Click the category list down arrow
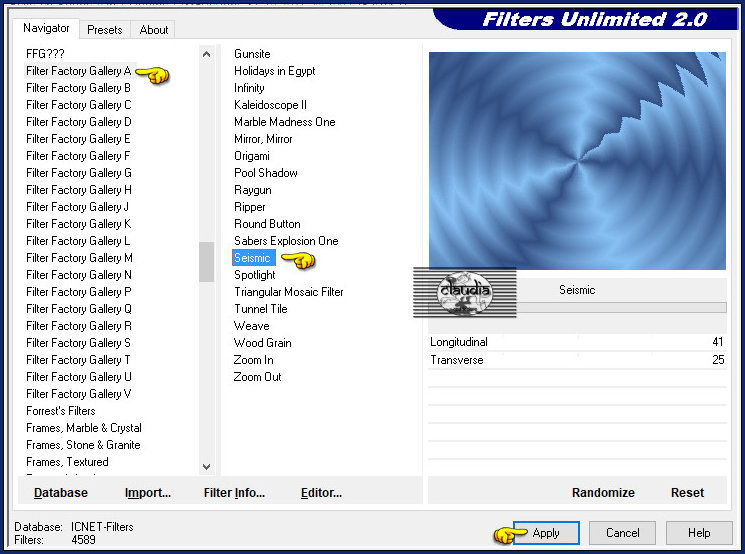The width and height of the screenshot is (745, 554). click(206, 467)
